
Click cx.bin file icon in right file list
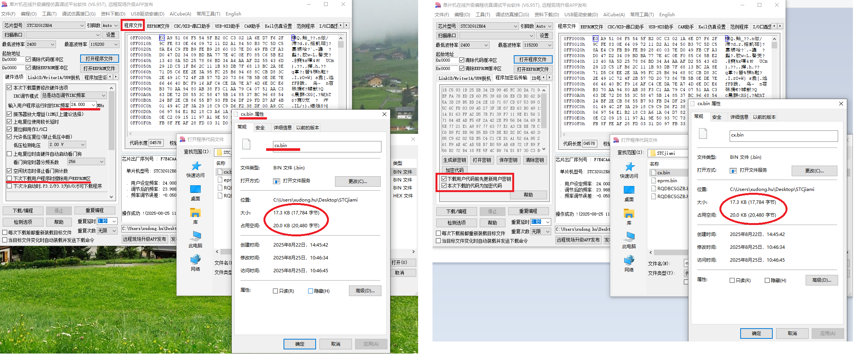click(654, 172)
